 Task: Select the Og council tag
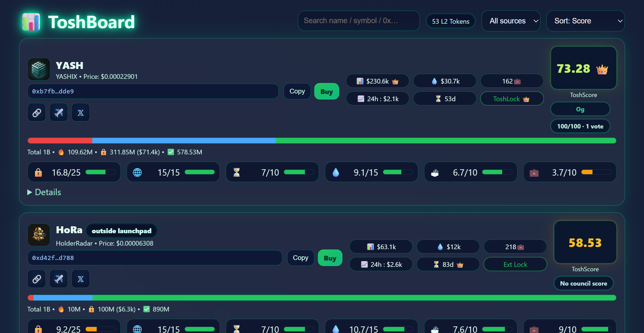[580, 109]
